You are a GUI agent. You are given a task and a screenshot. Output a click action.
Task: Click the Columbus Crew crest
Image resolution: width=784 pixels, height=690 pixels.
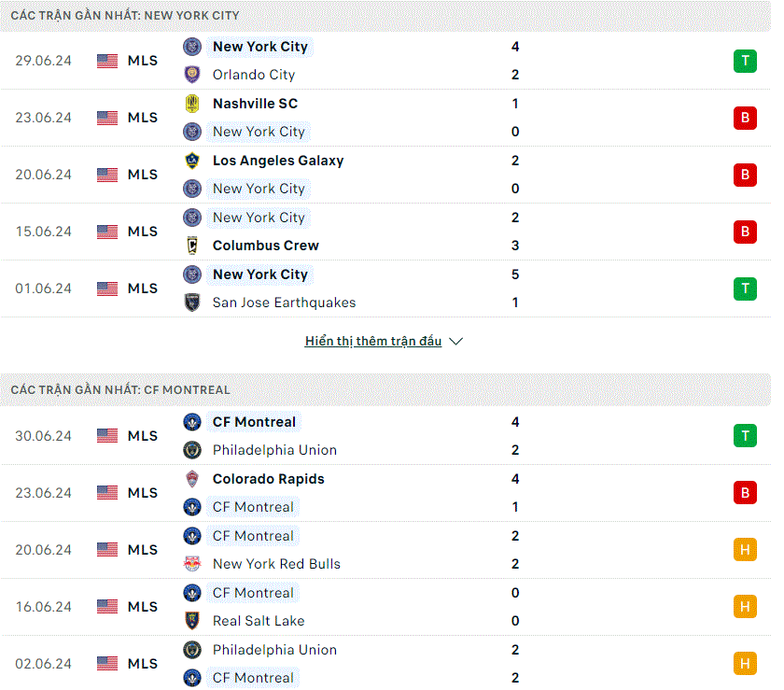[x=192, y=246]
